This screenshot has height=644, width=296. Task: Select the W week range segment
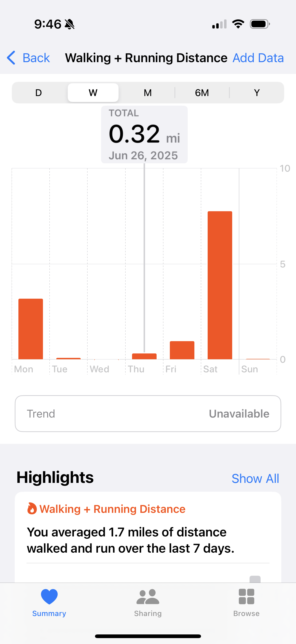click(93, 93)
